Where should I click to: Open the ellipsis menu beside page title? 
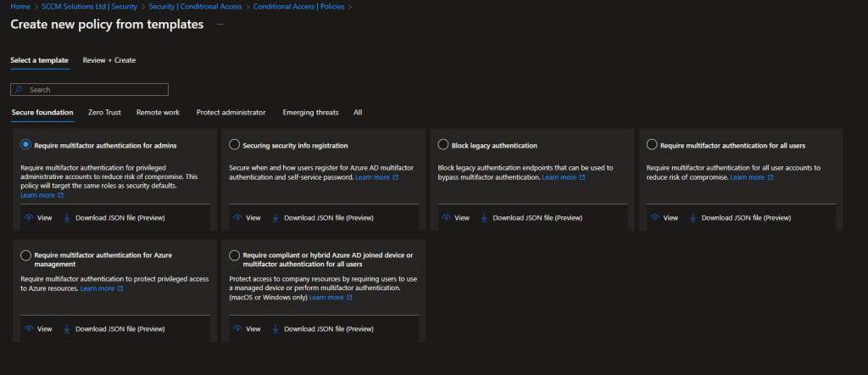(220, 25)
